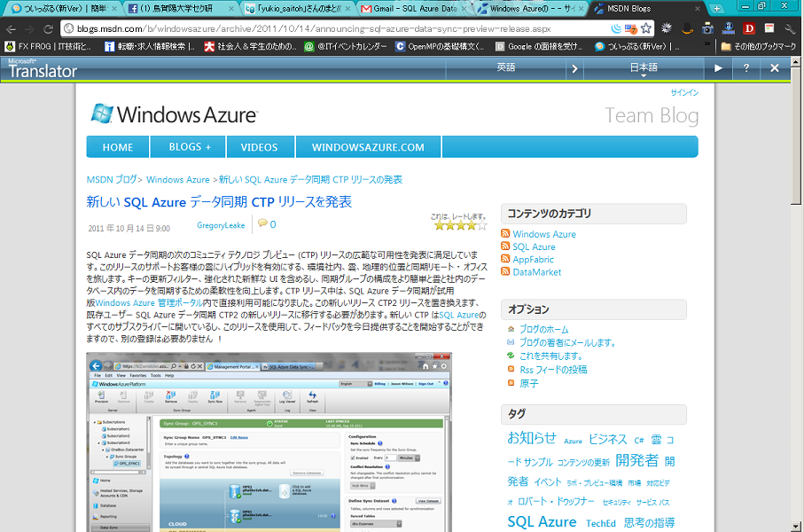This screenshot has height=532, width=804.
Task: Click the bookmark star in address bar
Action: click(646, 28)
